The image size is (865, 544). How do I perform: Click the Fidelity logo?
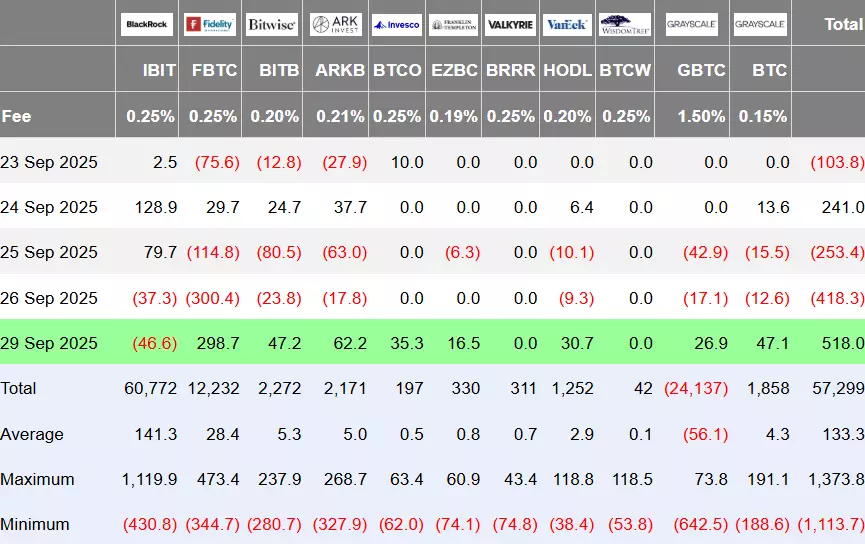[x=210, y=24]
